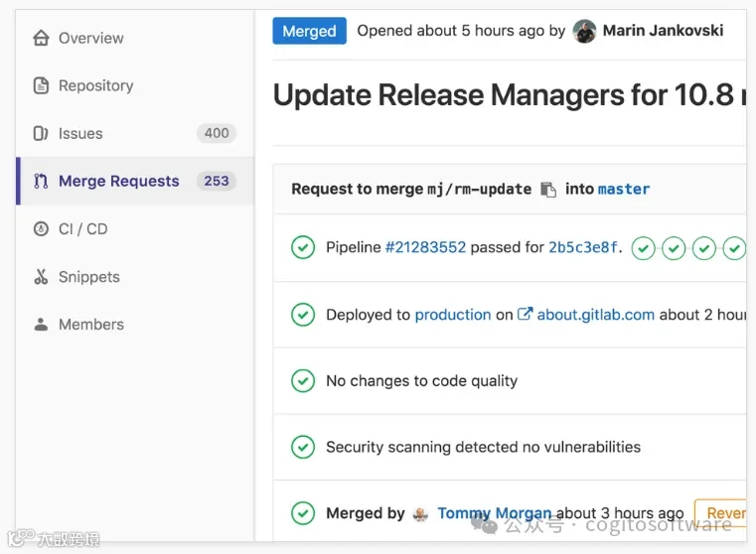Click the third pipeline stage check icon
The width and height of the screenshot is (756, 554).
704,248
